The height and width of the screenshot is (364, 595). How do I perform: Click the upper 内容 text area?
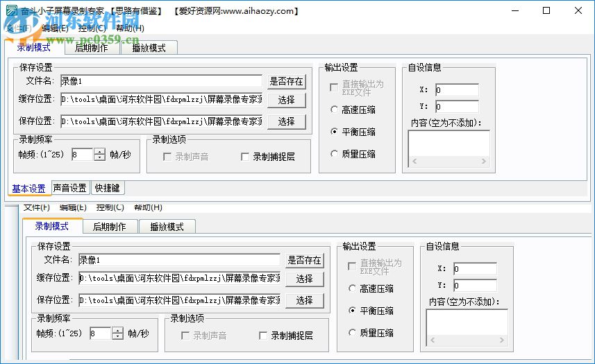coord(449,144)
